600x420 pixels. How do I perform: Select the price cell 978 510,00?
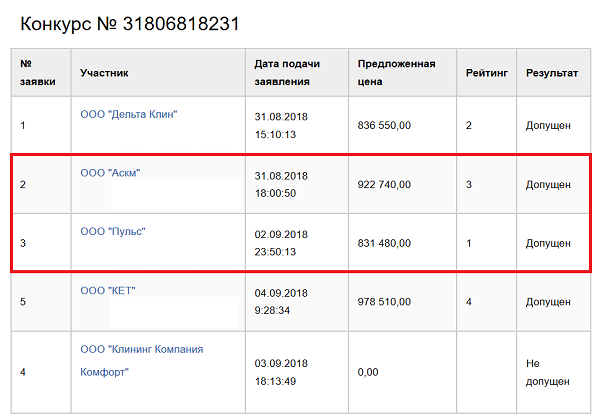click(x=384, y=301)
